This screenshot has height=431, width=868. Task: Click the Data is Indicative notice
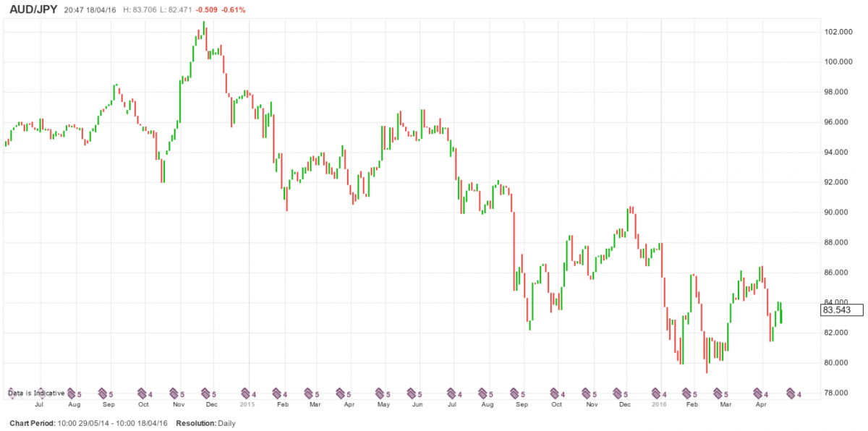[x=36, y=393]
